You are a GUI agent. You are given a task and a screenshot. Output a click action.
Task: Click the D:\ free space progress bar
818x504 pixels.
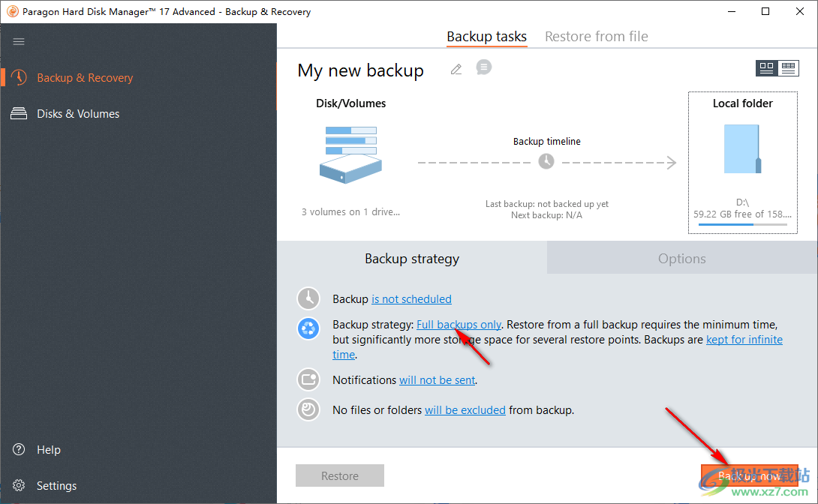742,225
